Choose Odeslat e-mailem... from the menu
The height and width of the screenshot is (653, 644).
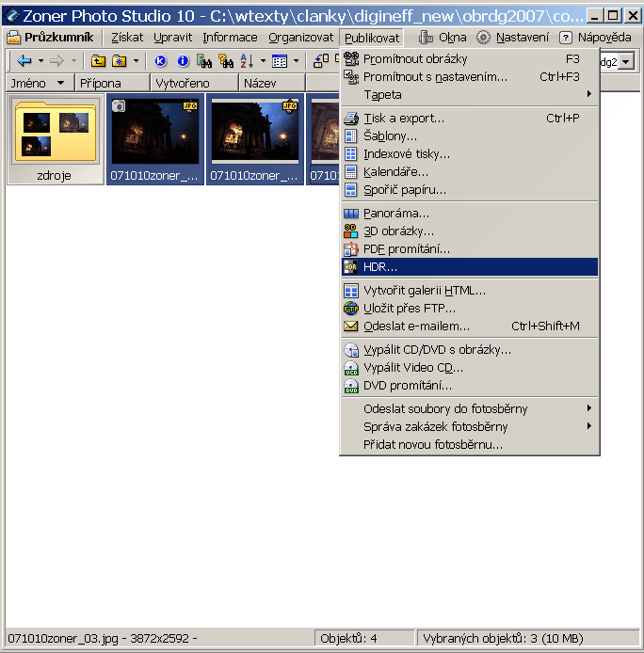[416, 326]
